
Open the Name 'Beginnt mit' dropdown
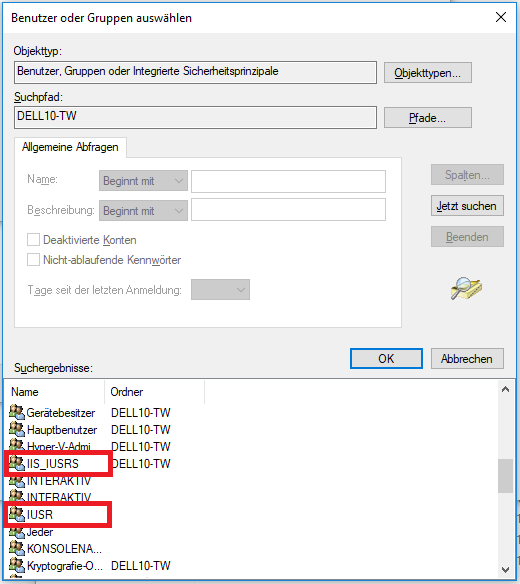(143, 181)
